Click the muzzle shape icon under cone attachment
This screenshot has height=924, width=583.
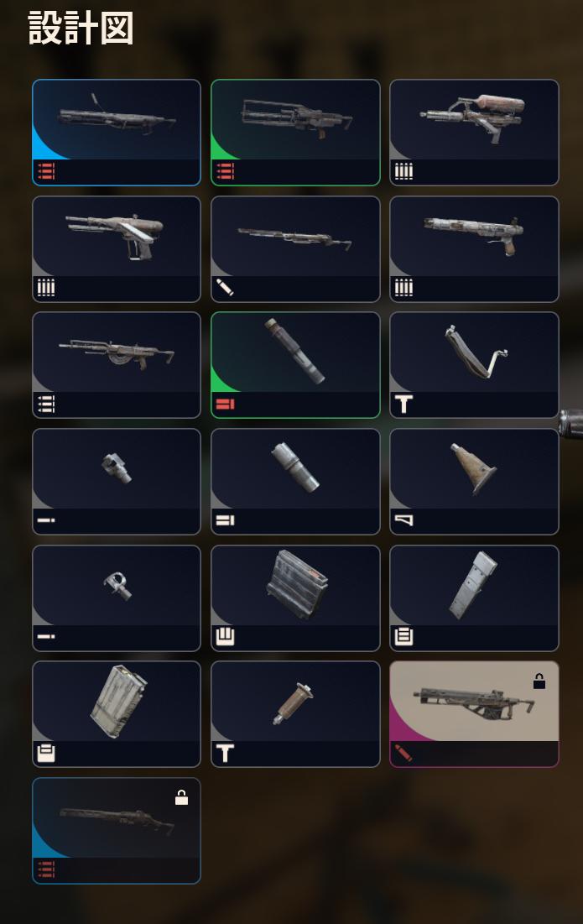[x=404, y=520]
